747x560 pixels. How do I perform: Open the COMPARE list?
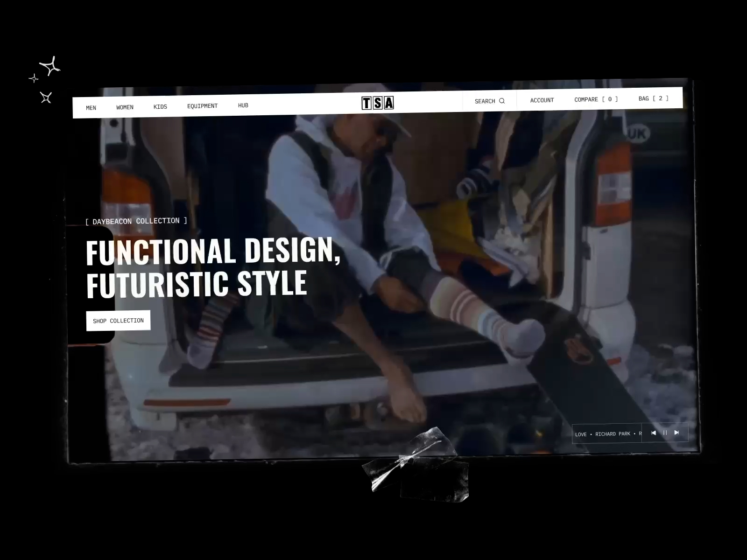point(596,99)
